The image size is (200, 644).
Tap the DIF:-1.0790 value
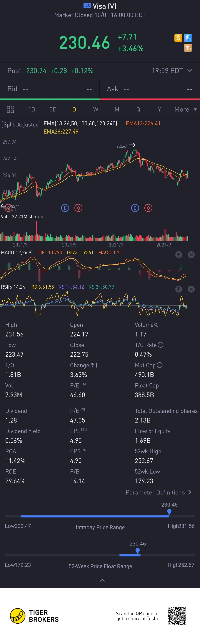(x=50, y=252)
